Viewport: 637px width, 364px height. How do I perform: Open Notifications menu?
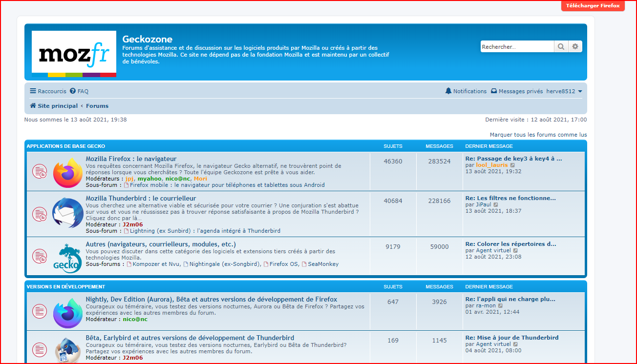466,91
